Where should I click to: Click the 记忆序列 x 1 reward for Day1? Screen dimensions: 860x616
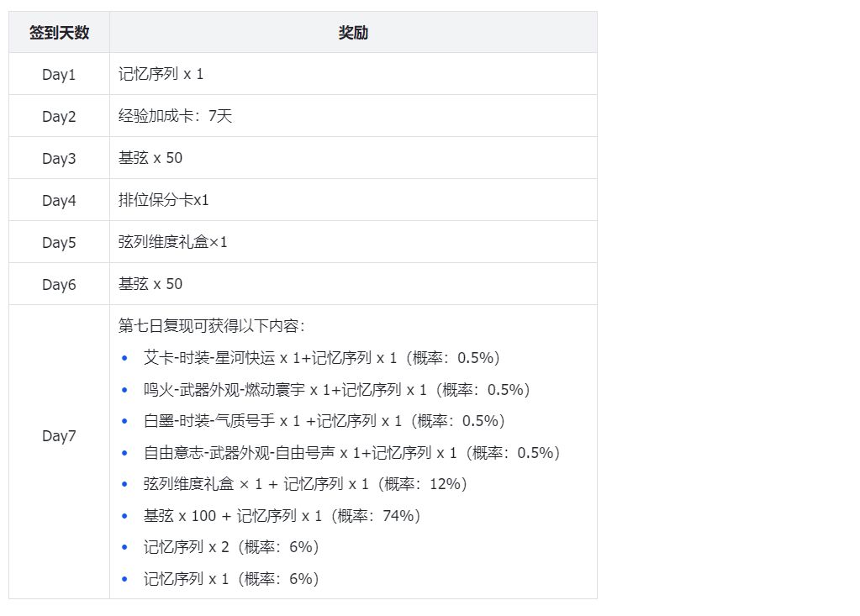(161, 75)
